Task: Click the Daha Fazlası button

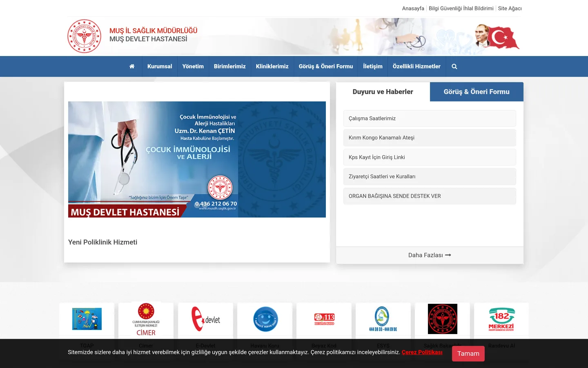Action: pyautogui.click(x=430, y=255)
